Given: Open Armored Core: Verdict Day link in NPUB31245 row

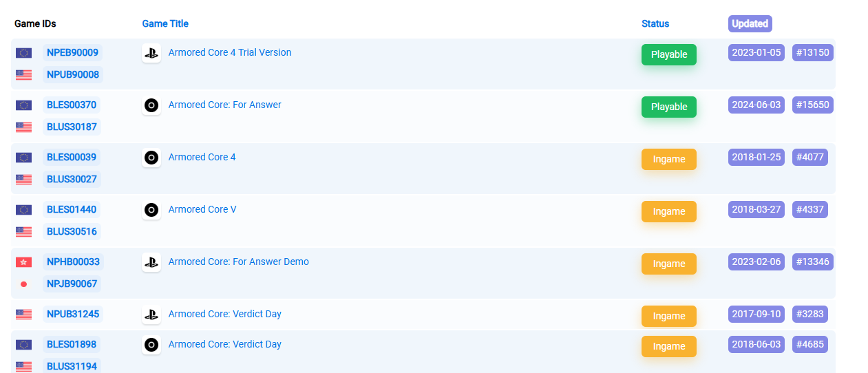Looking at the screenshot, I should (225, 314).
